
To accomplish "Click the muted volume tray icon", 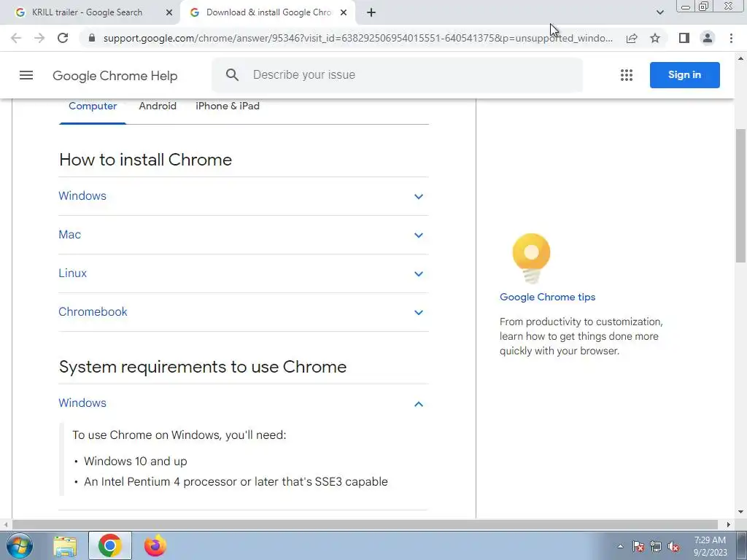I will (x=673, y=547).
